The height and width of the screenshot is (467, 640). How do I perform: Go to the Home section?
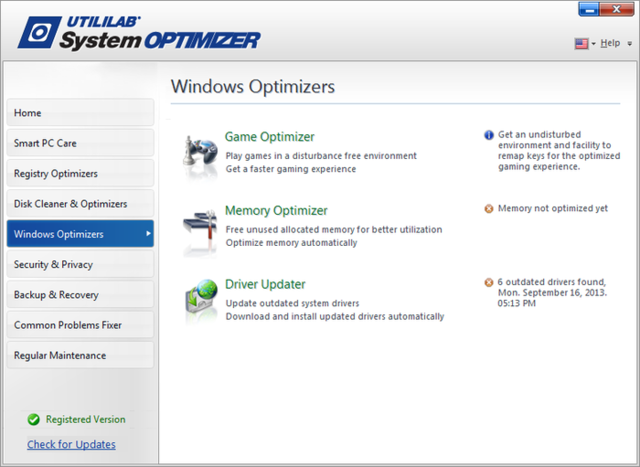80,112
